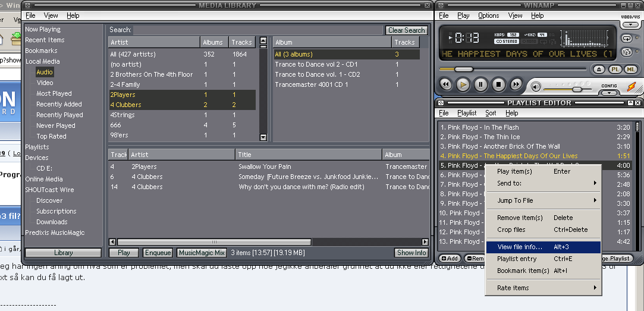
Task: Skip to next track in Winamp
Action: click(x=516, y=85)
